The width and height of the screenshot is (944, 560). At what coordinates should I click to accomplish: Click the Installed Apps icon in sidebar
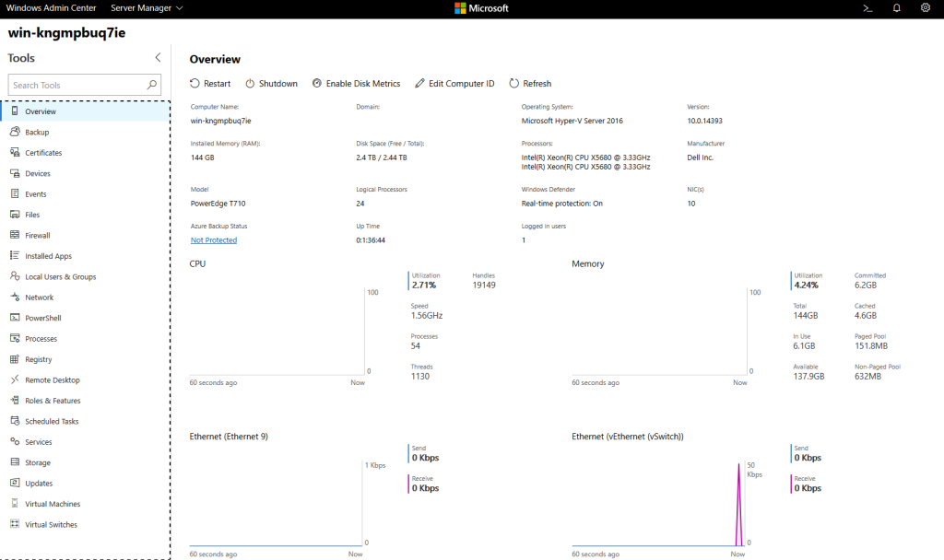pos(15,256)
